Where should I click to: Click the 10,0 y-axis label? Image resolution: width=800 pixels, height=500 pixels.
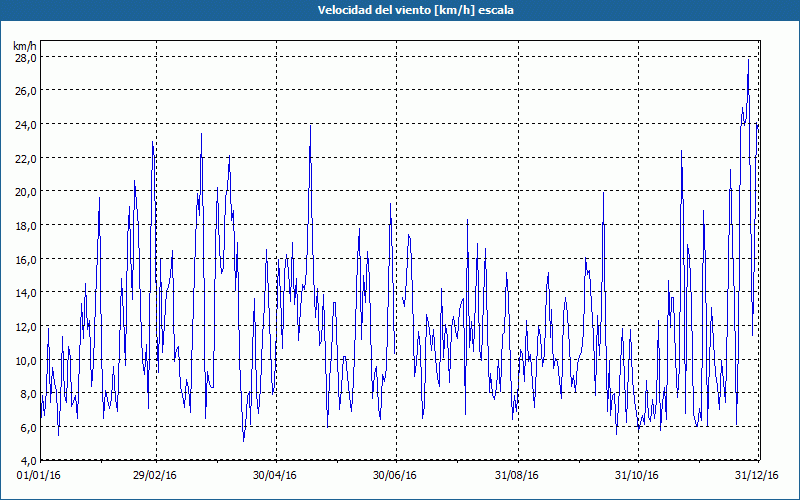tap(25, 360)
